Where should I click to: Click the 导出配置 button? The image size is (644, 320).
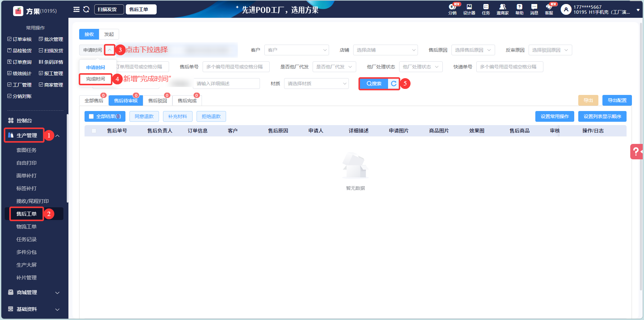(x=616, y=100)
